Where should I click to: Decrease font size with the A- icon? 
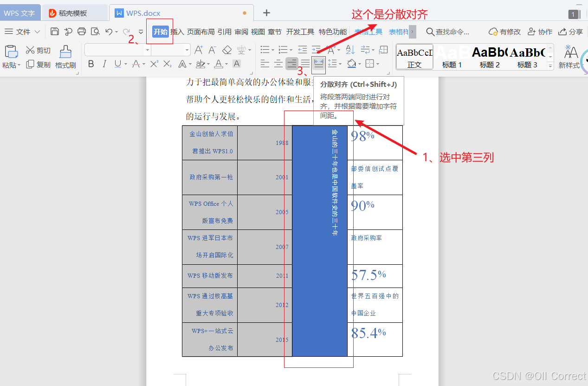click(x=212, y=50)
